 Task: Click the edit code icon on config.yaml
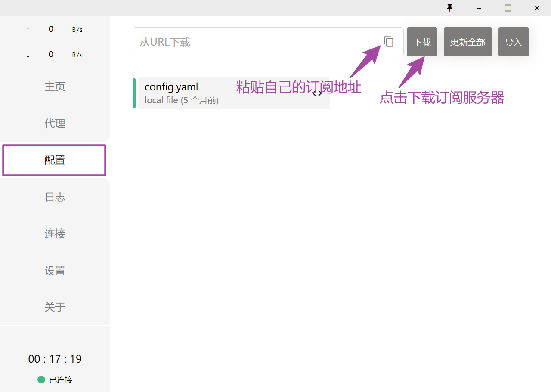[x=317, y=93]
